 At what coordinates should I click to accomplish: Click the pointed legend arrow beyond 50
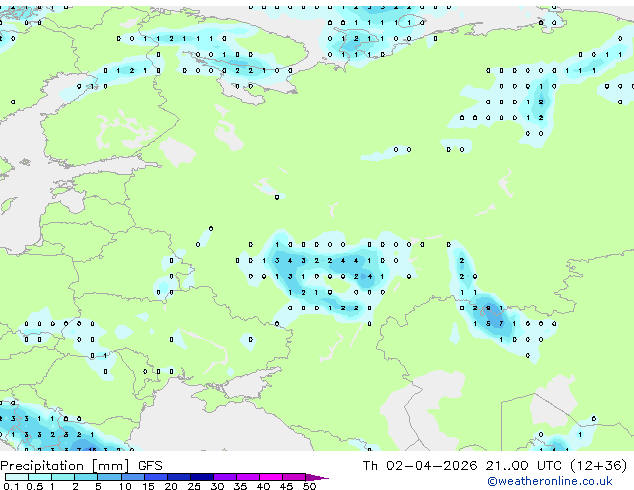317,477
